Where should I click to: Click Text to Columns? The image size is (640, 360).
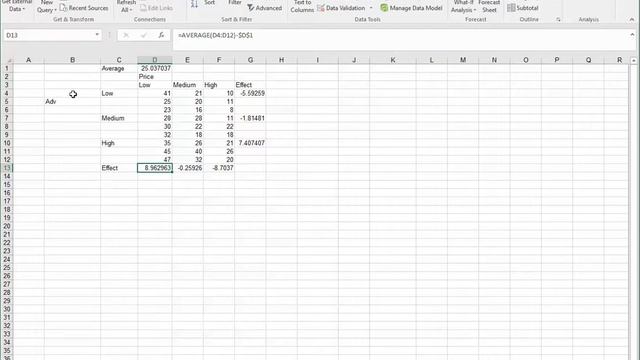[x=302, y=6]
